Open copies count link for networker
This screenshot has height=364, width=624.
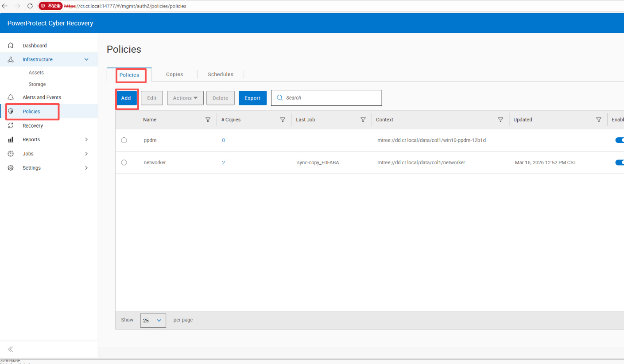coord(224,163)
